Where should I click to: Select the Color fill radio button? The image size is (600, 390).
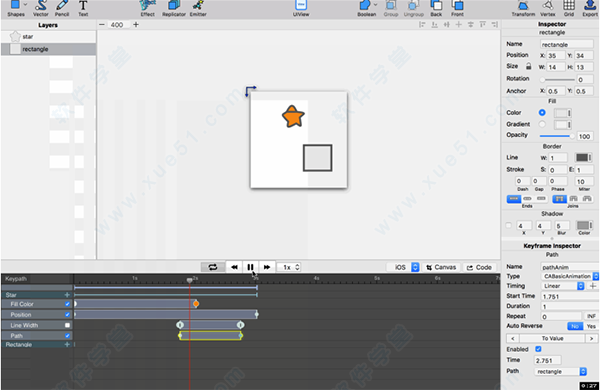pyautogui.click(x=542, y=113)
